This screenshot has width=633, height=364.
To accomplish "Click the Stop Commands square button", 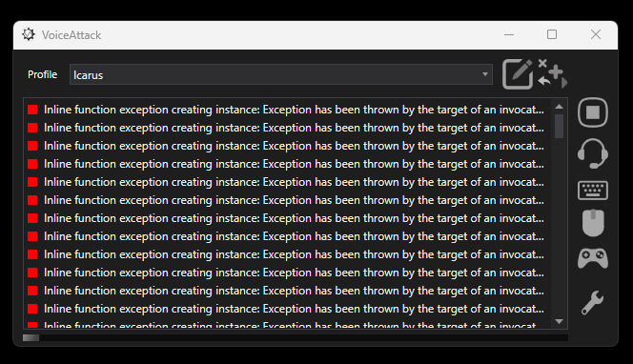I will 593,112.
